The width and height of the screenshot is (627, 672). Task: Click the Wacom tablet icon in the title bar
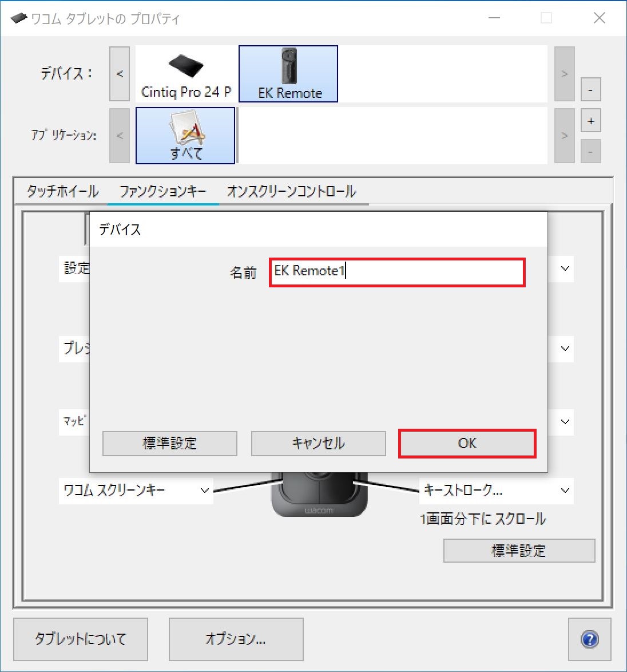(18, 18)
